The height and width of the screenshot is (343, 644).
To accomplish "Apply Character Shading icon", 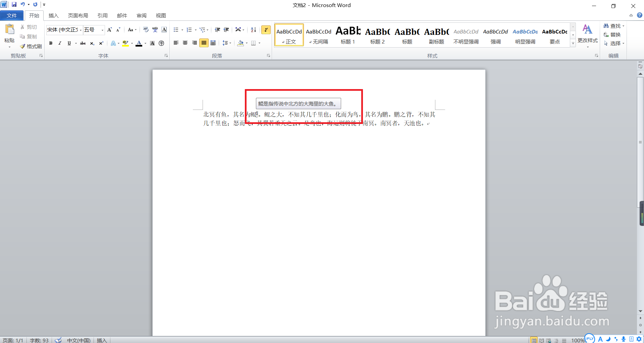I will (x=152, y=43).
